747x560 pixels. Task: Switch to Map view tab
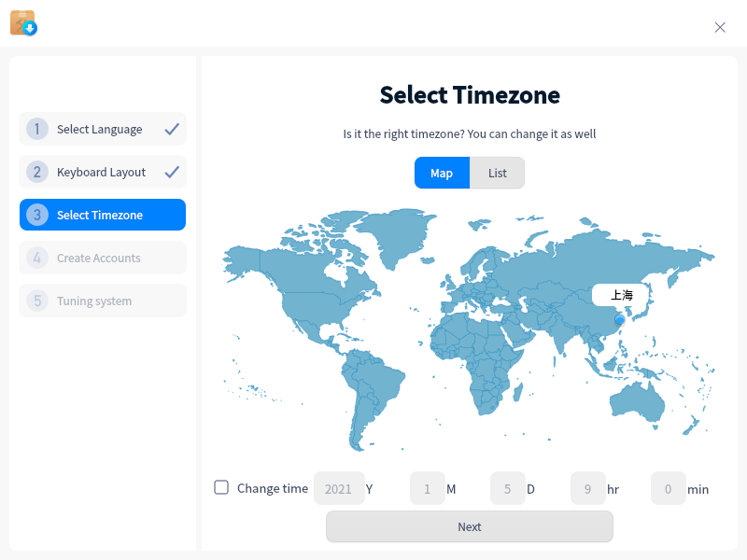click(x=442, y=173)
